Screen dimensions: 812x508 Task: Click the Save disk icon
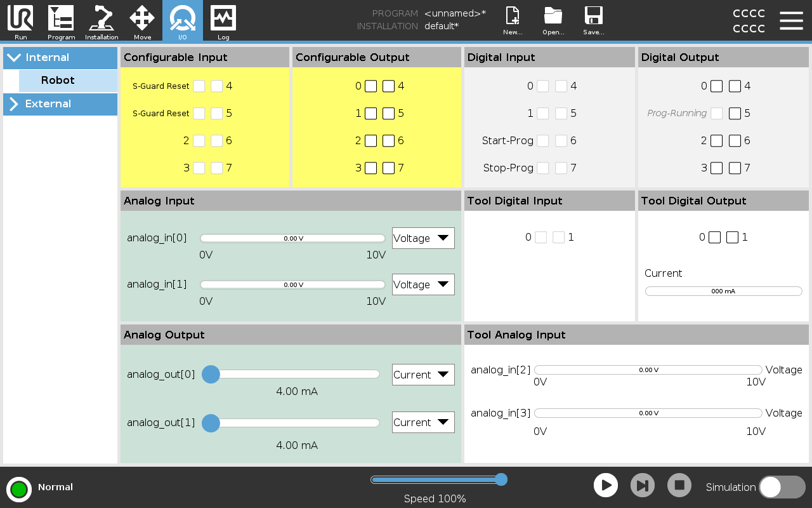point(593,21)
